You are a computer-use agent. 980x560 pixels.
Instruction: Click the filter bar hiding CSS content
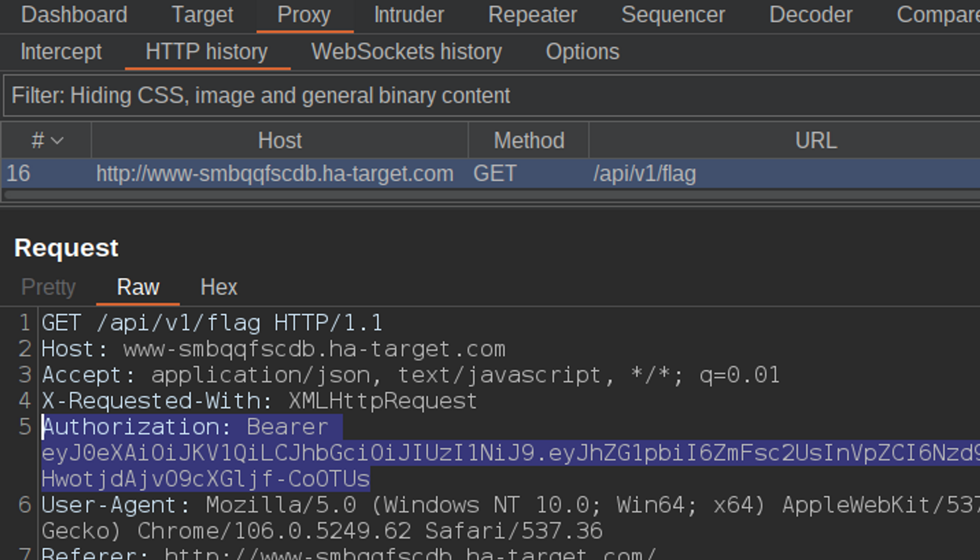point(260,96)
